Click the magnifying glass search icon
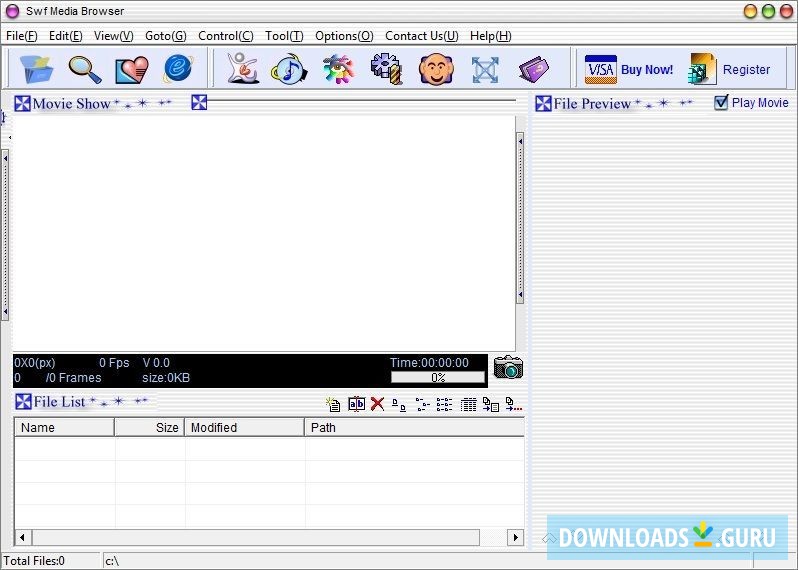 (84, 69)
